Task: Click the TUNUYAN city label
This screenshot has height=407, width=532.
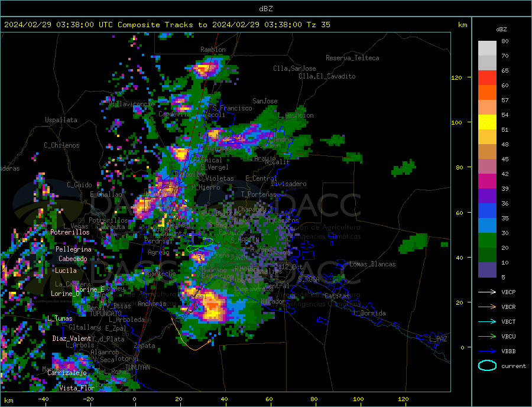Action: [137, 367]
